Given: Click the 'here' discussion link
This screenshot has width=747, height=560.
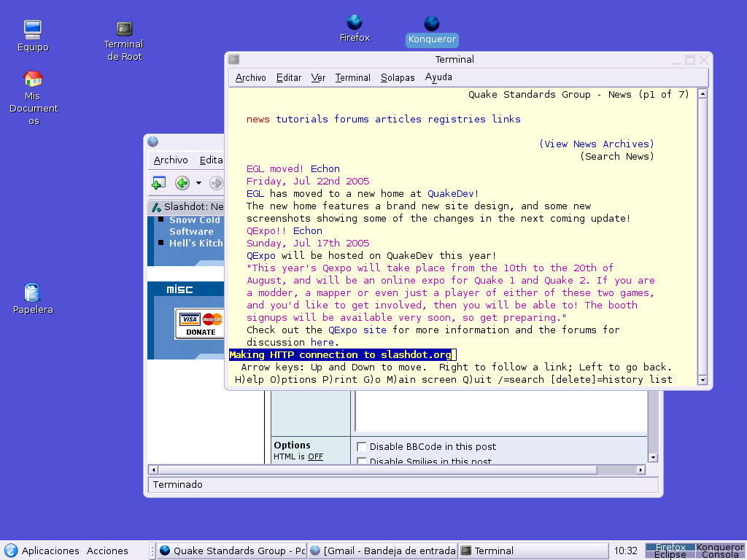Looking at the screenshot, I should [x=322, y=342].
